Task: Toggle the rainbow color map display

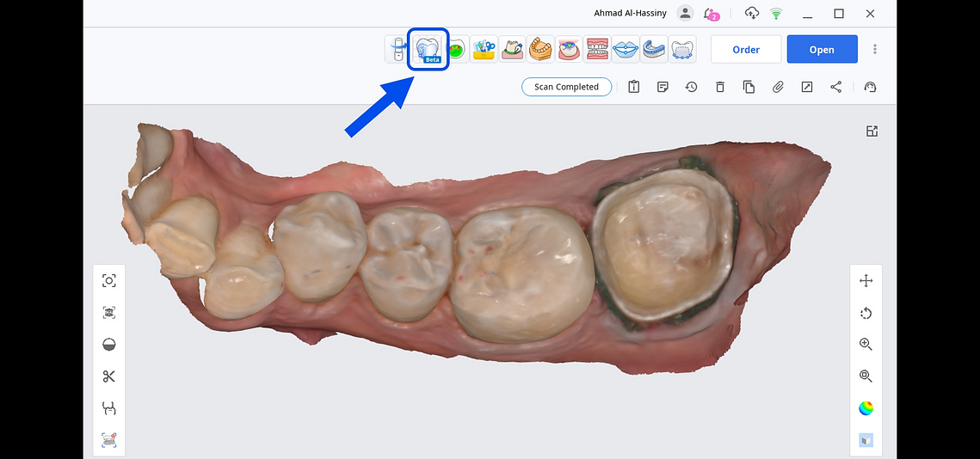Action: [x=866, y=408]
